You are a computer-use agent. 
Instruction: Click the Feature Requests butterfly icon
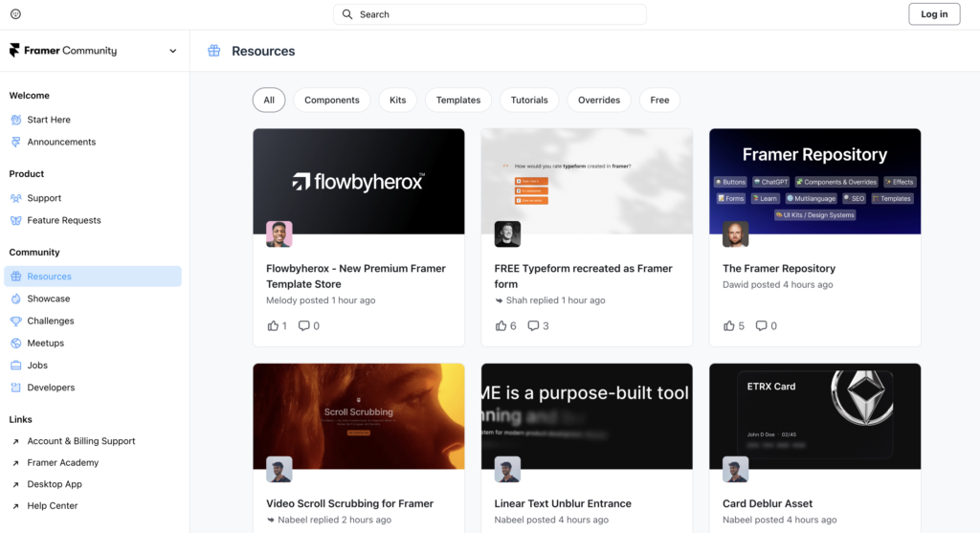click(x=16, y=221)
